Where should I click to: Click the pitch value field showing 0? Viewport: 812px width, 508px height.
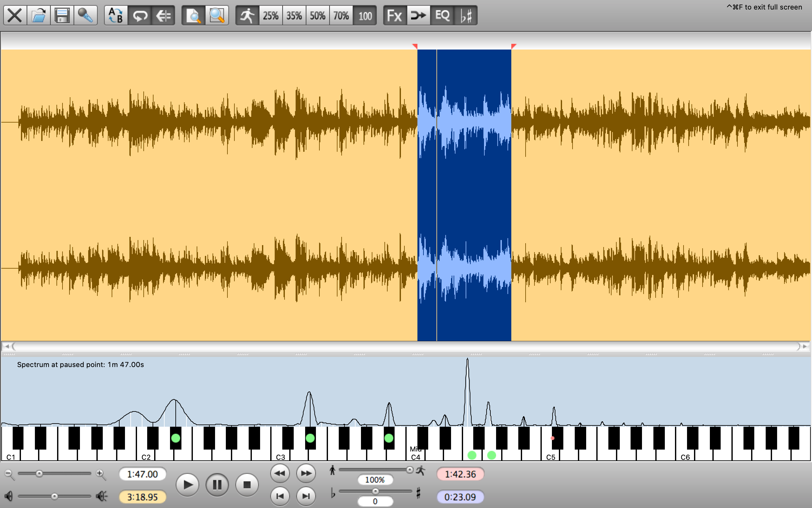[375, 501]
